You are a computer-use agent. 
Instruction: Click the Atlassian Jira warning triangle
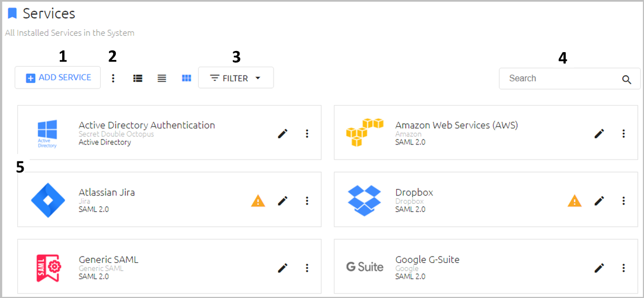pyautogui.click(x=258, y=201)
